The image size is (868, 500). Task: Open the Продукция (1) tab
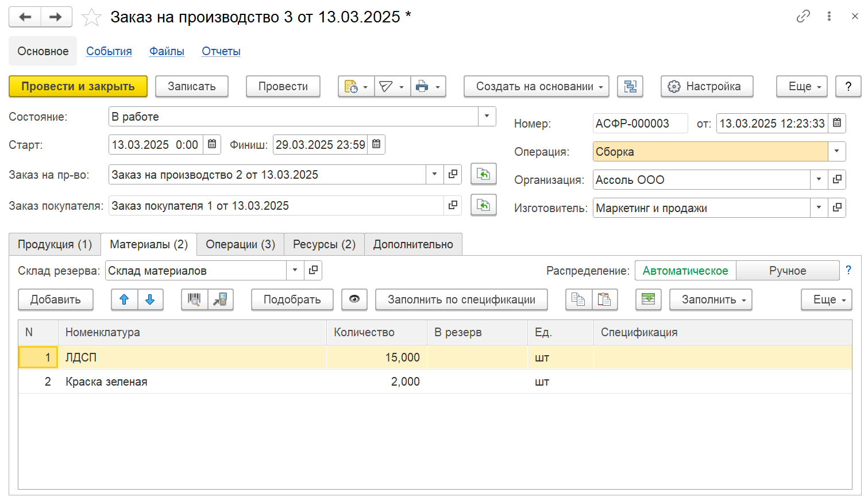point(55,244)
